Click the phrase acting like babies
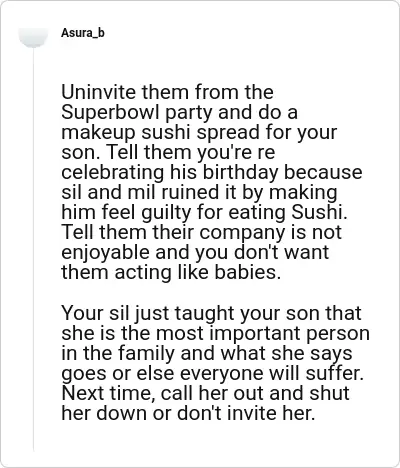The image size is (400, 468). [197, 272]
